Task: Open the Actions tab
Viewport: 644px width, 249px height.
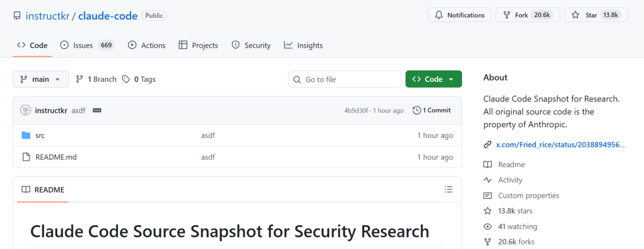Action: (147, 45)
